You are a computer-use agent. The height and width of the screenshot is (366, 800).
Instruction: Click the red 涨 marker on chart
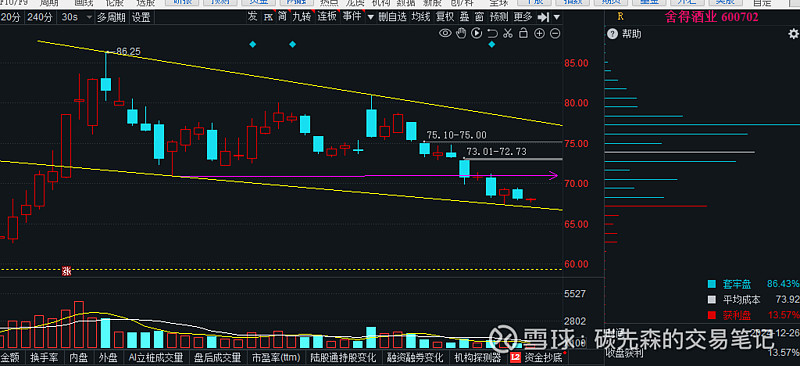pyautogui.click(x=66, y=271)
